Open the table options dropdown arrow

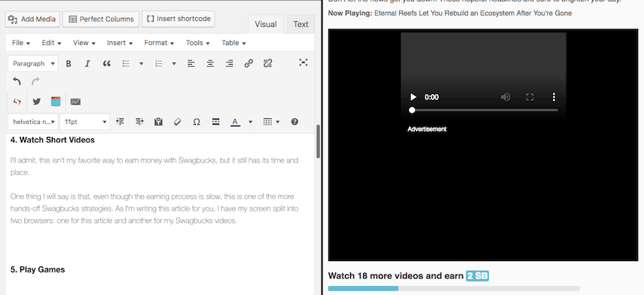tap(278, 122)
